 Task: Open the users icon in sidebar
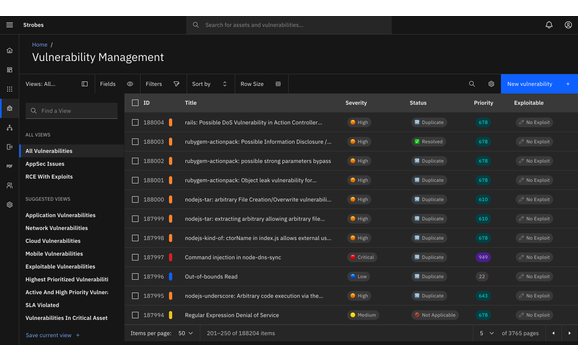pyautogui.click(x=10, y=185)
